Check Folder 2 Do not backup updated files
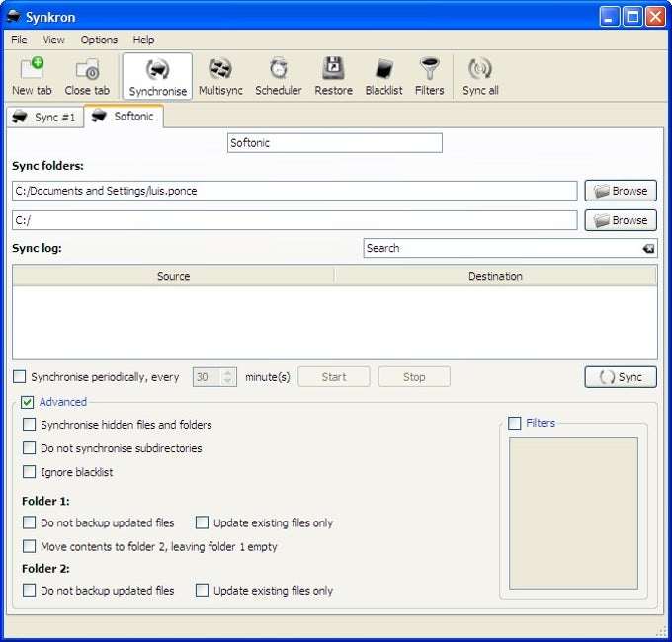Screen dimensions: 672x642 click(x=29, y=591)
